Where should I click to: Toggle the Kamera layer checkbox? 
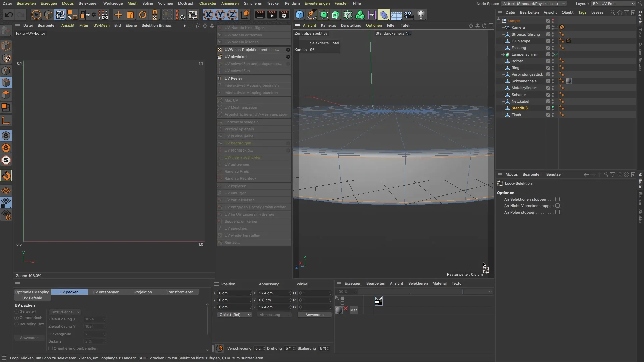[548, 27]
